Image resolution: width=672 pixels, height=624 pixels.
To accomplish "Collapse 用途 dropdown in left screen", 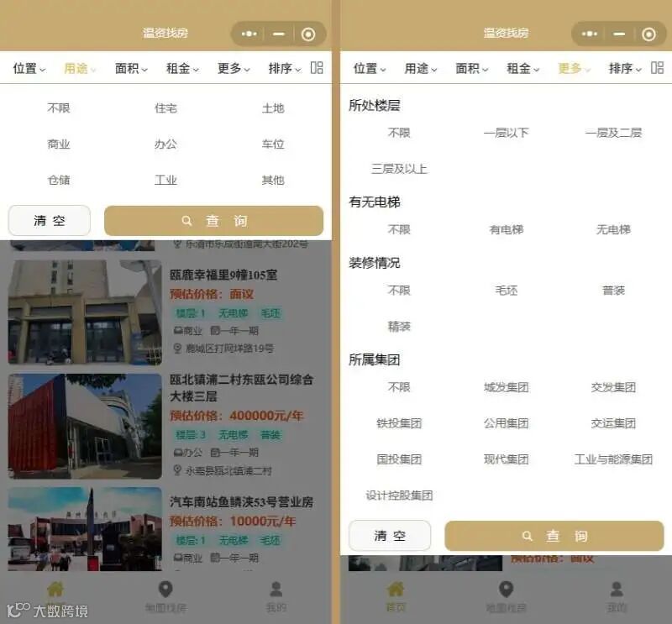I will 80,68.
